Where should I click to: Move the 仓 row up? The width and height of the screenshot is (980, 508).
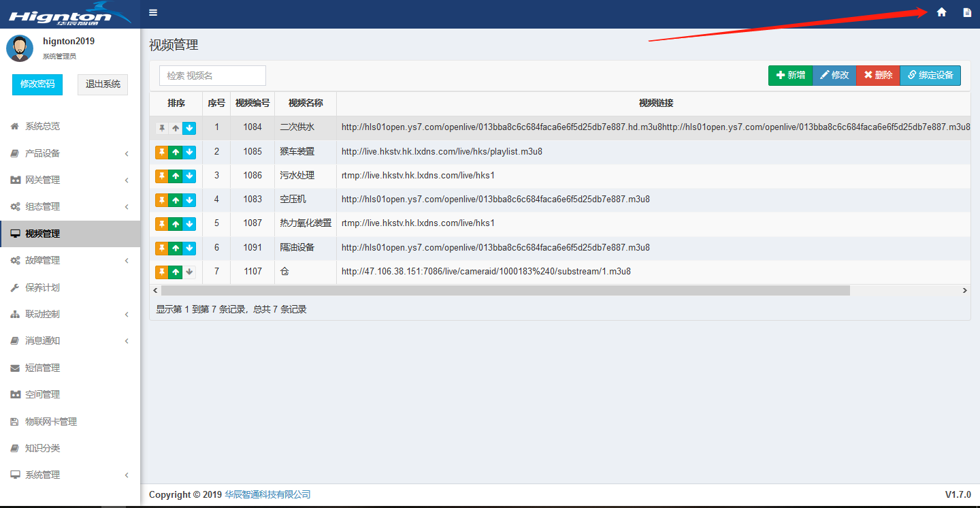[x=176, y=272]
